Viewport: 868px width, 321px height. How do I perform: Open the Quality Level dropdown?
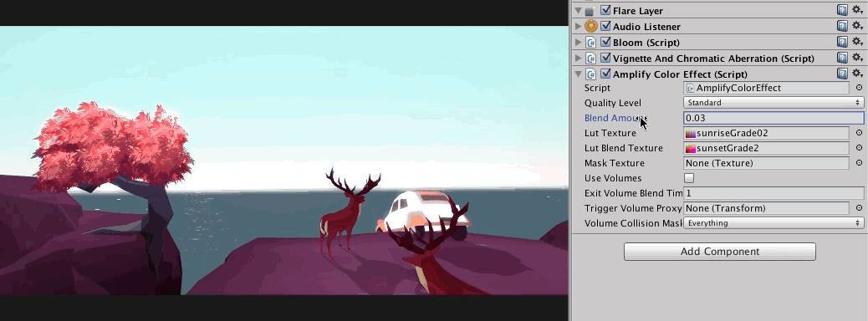774,102
